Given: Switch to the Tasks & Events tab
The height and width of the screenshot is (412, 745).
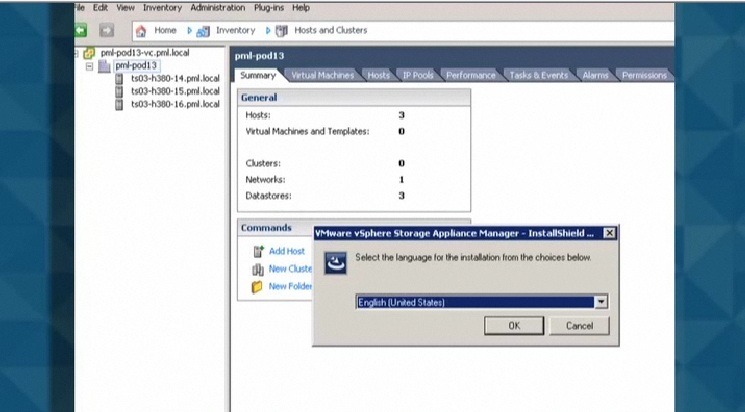Looking at the screenshot, I should [x=538, y=75].
